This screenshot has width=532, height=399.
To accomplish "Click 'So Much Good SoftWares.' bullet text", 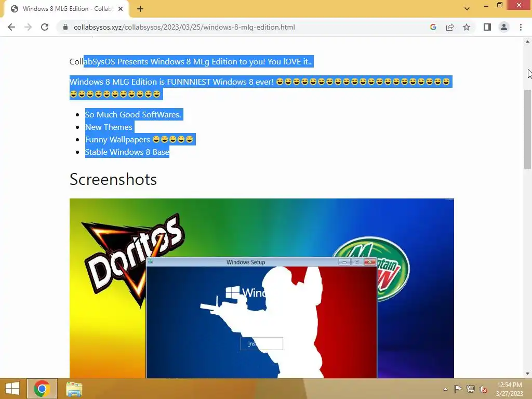I will point(133,115).
